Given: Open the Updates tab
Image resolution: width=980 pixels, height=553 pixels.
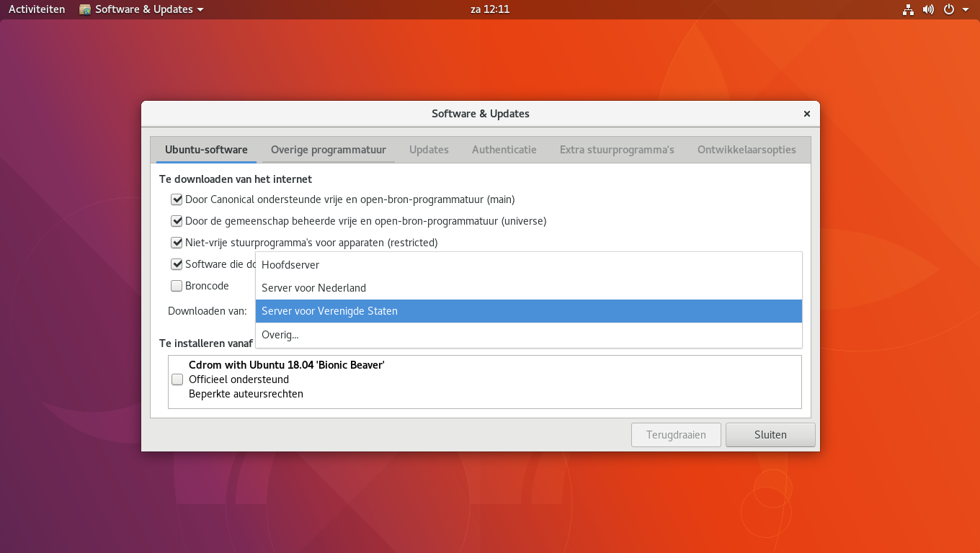Looking at the screenshot, I should coord(429,150).
